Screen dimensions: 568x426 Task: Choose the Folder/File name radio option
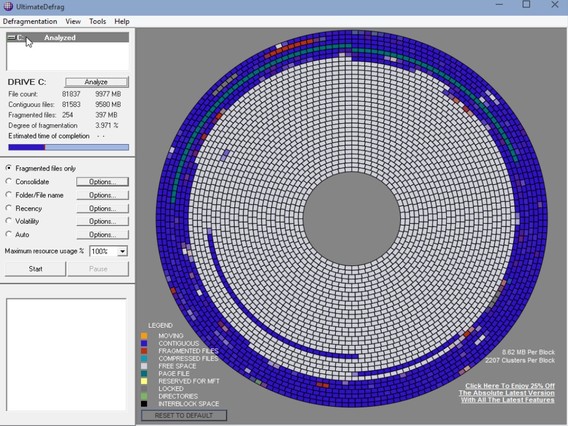point(9,195)
